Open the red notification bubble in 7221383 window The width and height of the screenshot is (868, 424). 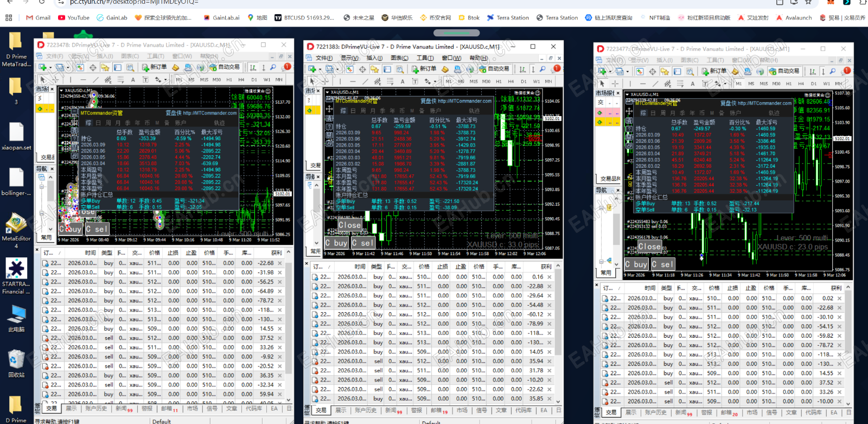pyautogui.click(x=557, y=68)
